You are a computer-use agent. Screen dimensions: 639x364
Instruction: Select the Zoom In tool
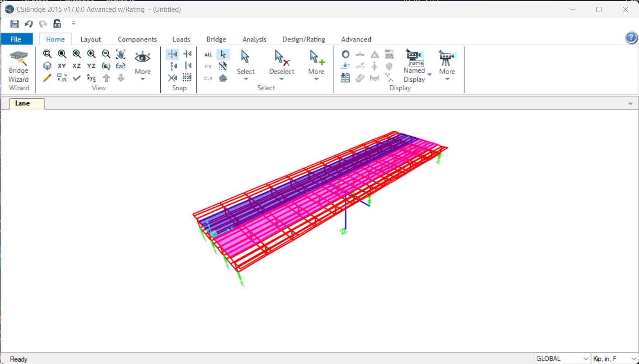pos(91,54)
